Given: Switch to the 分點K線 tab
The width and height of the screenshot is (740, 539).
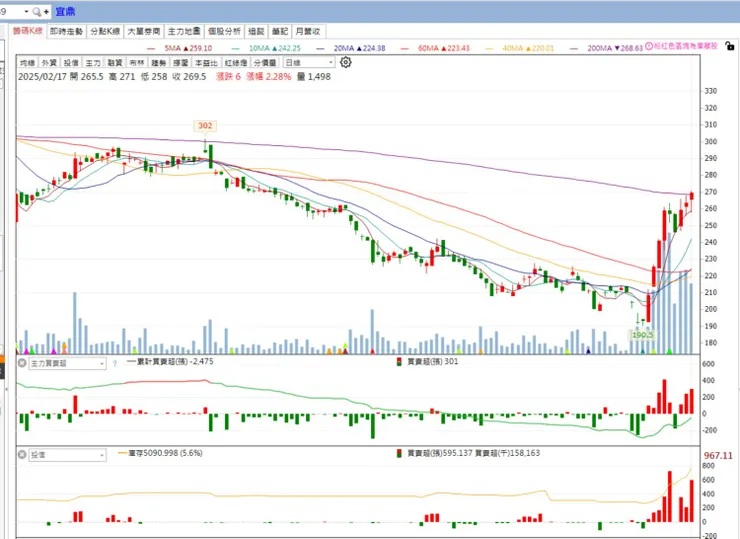Looking at the screenshot, I should [x=105, y=32].
